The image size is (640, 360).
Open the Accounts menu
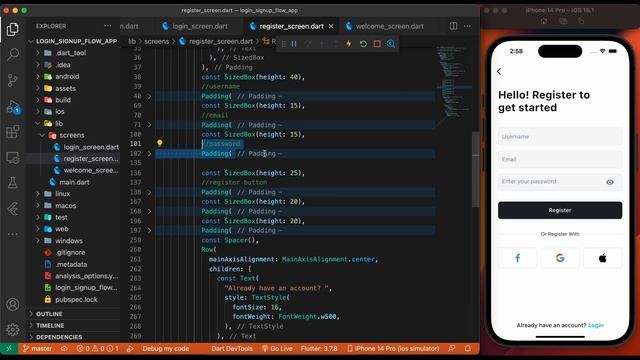13,304
